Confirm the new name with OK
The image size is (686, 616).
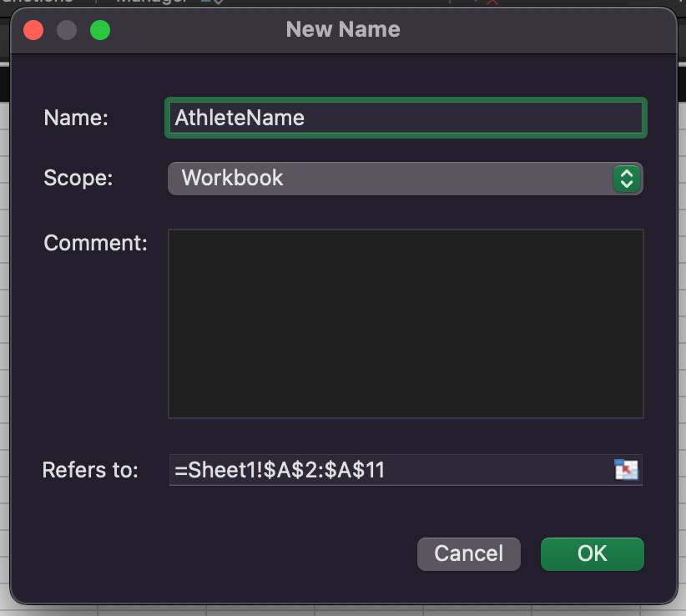coord(592,554)
